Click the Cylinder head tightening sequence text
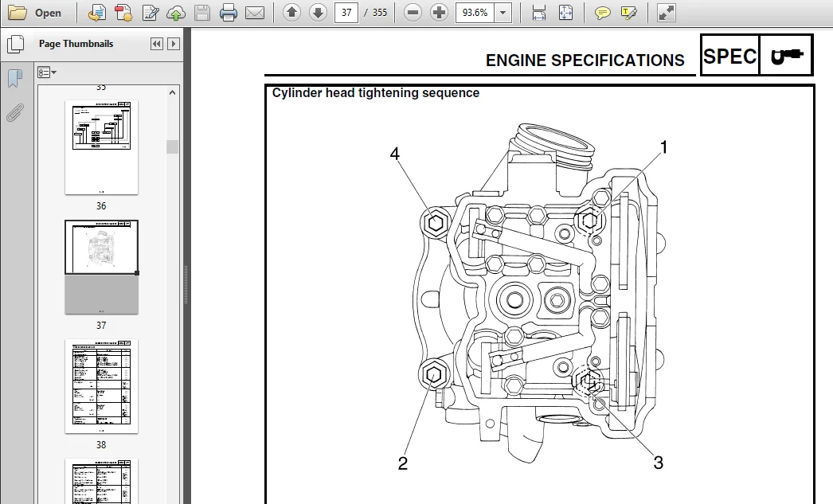833x504 pixels. coord(376,93)
